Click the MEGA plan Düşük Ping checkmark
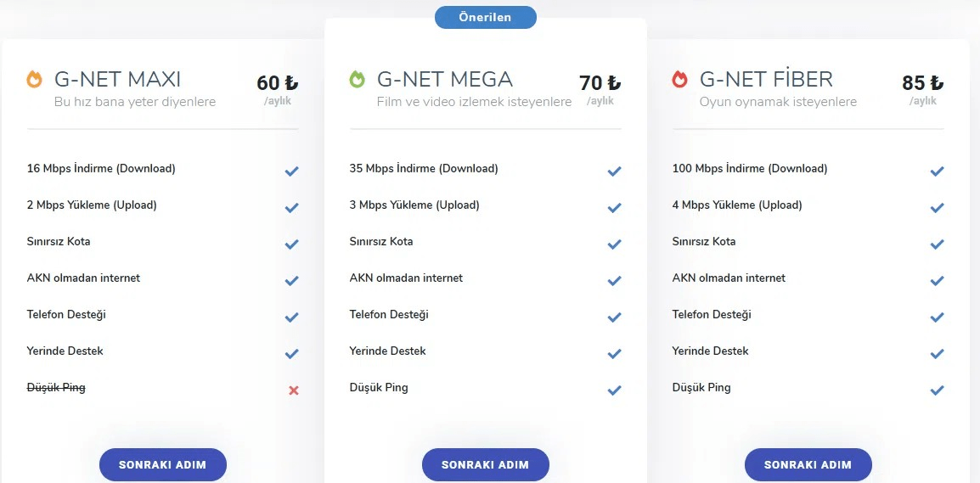 coord(614,390)
